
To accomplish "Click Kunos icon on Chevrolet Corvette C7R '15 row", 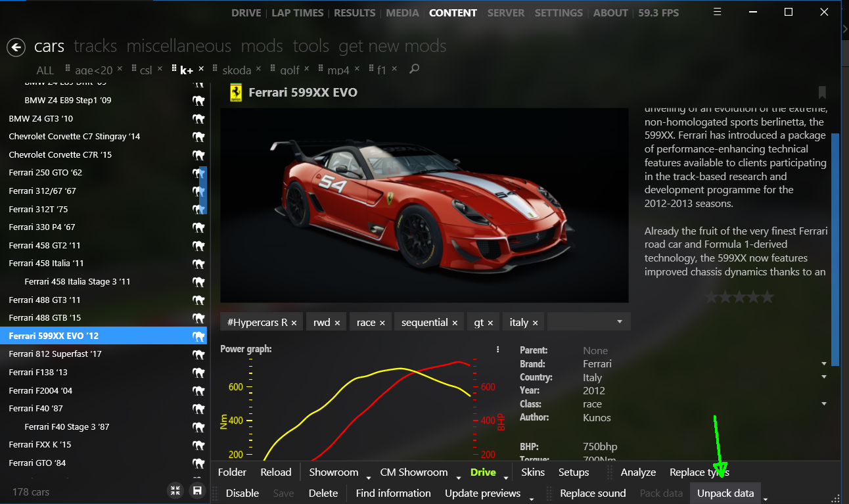I will point(198,155).
